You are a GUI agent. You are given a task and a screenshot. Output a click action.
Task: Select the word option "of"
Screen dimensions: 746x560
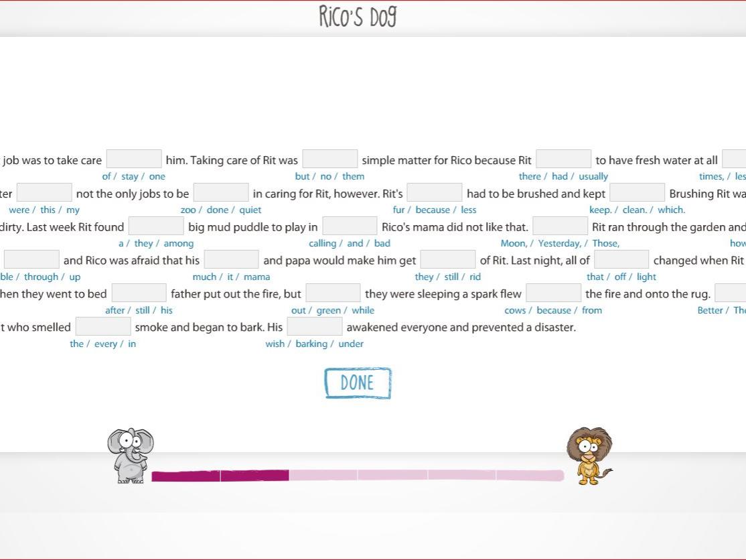[x=106, y=176]
